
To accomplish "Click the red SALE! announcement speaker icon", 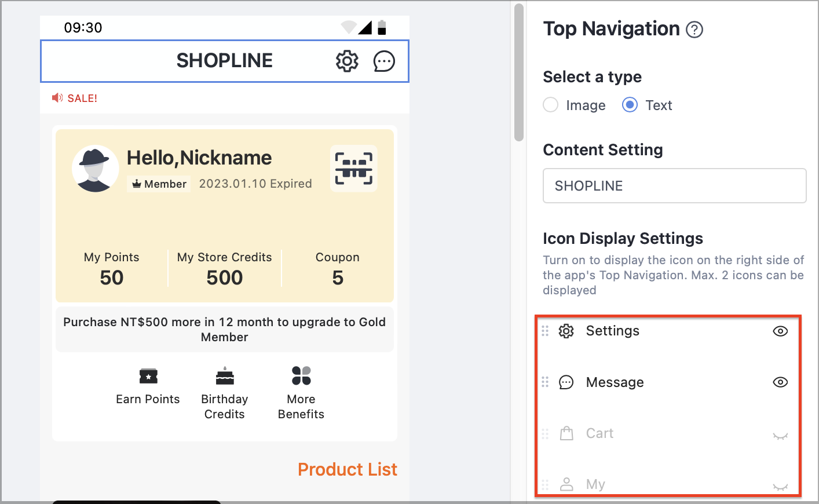I will [x=57, y=98].
